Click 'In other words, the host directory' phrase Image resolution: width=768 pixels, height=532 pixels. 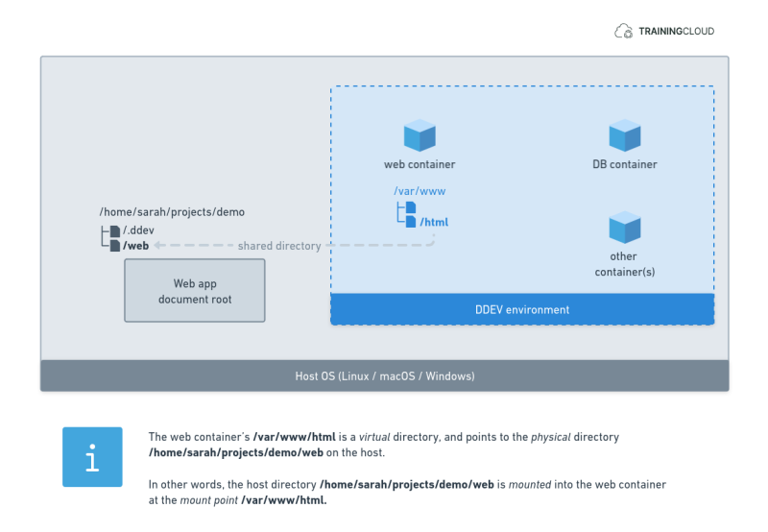[232, 485]
